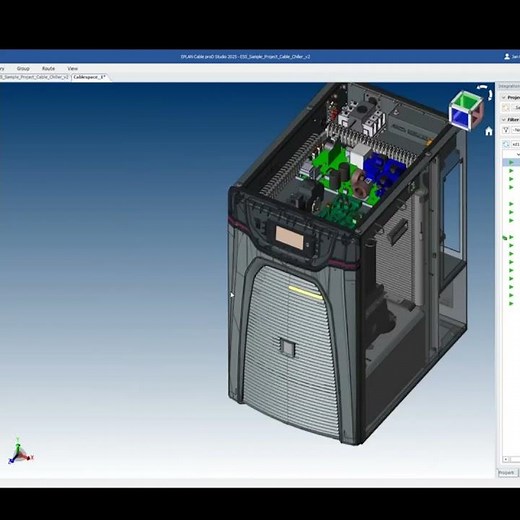The width and height of the screenshot is (520, 520).
Task: Click the project select icon under Project
Action: (506, 107)
